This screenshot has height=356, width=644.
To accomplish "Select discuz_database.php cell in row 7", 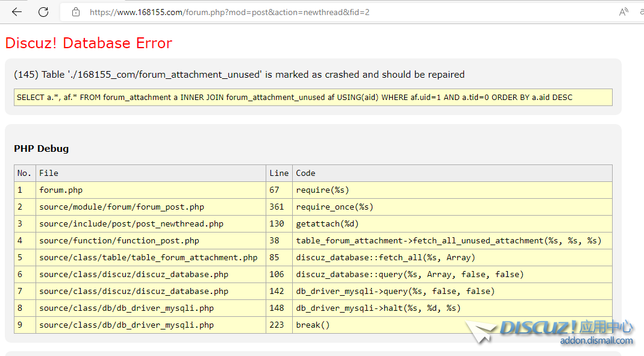I will [x=151, y=291].
